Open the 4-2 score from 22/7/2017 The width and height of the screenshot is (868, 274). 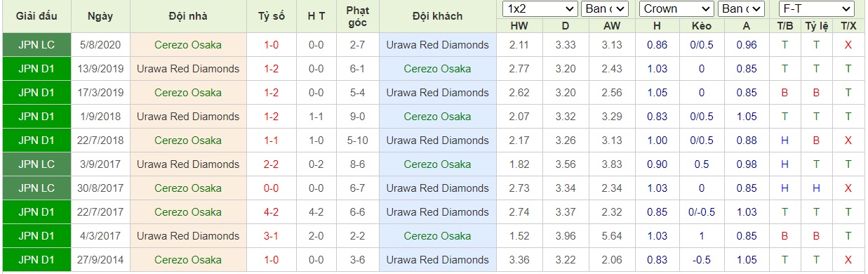[x=271, y=212]
